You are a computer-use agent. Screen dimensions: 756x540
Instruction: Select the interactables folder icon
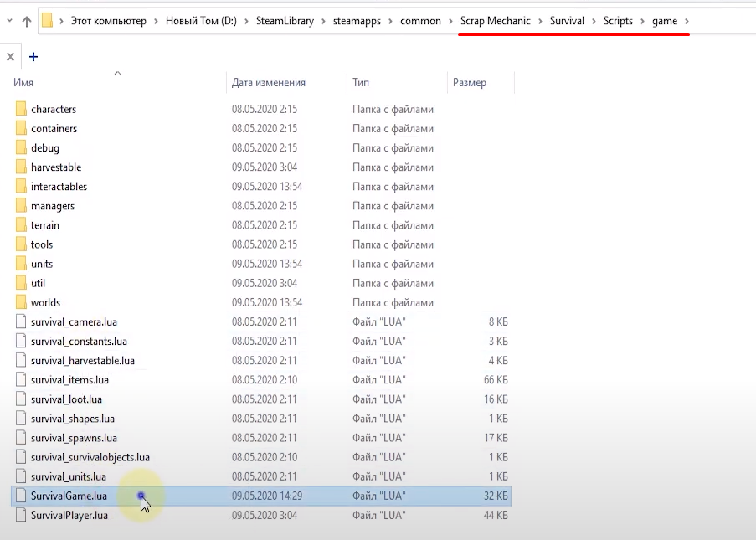(x=21, y=186)
